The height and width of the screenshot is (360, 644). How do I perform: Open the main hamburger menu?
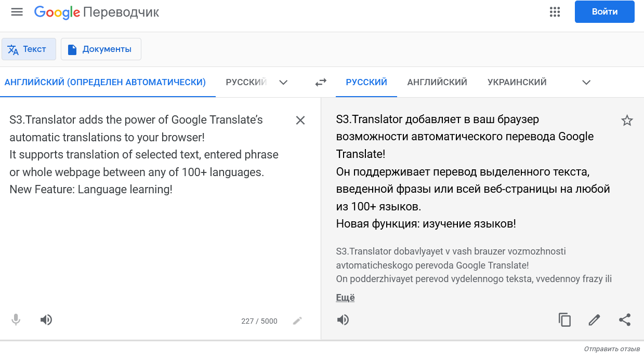pos(17,12)
